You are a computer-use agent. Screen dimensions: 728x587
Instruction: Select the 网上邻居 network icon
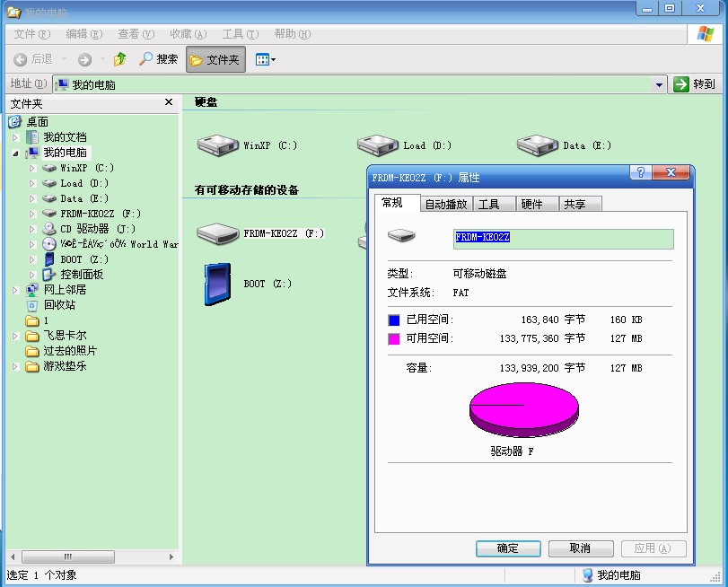pyautogui.click(x=32, y=290)
